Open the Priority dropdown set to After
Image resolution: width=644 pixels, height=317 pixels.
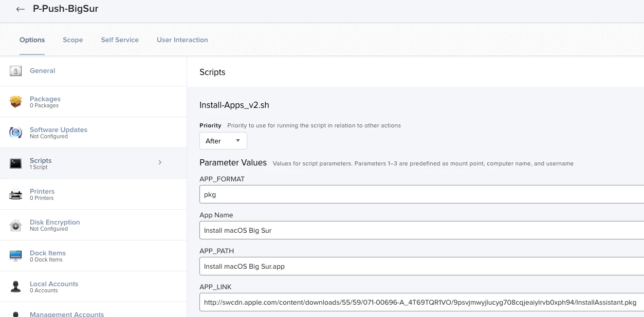[223, 141]
